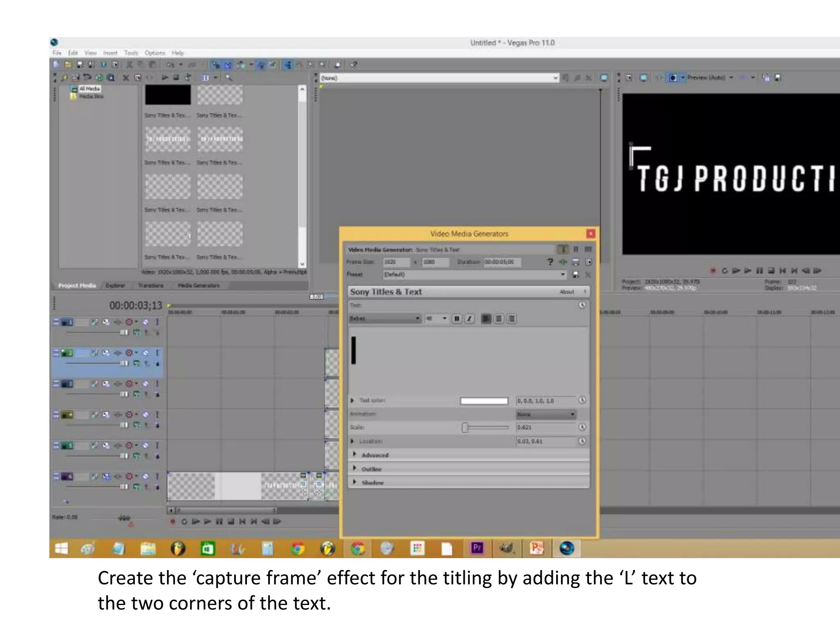840x630 pixels.
Task: Open the File menu
Action: pyautogui.click(x=57, y=53)
